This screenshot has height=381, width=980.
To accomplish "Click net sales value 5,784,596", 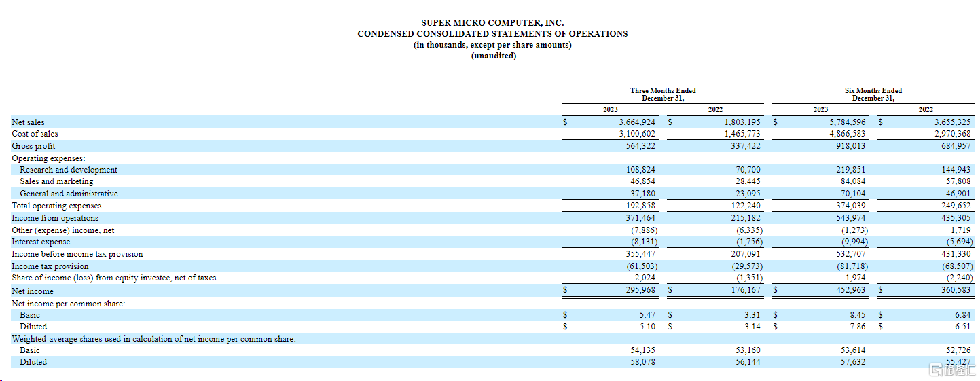I will tap(848, 122).
